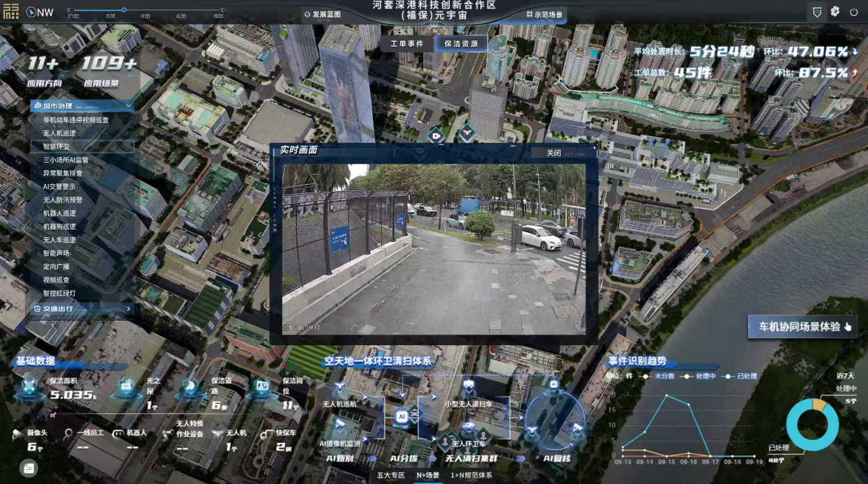
Task: Click the 车机协同场景体验 button
Action: tap(801, 326)
